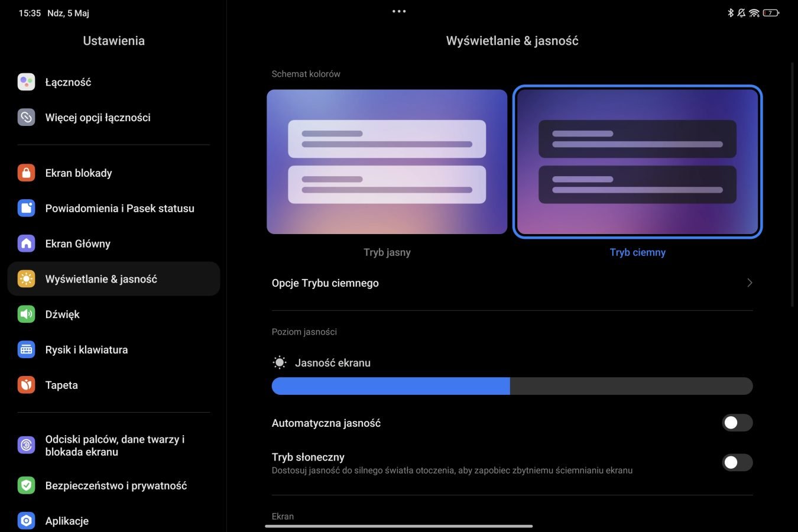Click the Ustawienia heading
The image size is (798, 532).
(113, 41)
